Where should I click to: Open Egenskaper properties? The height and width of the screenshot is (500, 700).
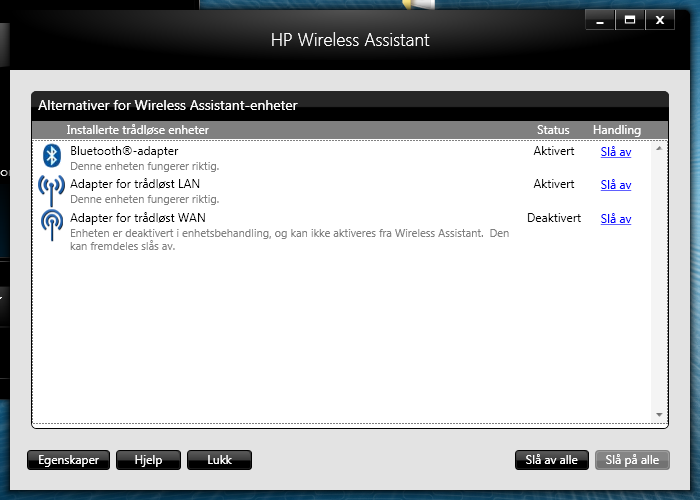pos(68,460)
